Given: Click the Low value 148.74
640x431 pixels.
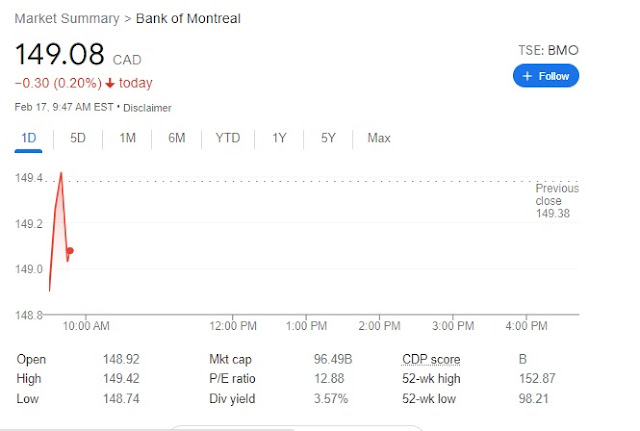Looking at the screenshot, I should pos(121,398).
